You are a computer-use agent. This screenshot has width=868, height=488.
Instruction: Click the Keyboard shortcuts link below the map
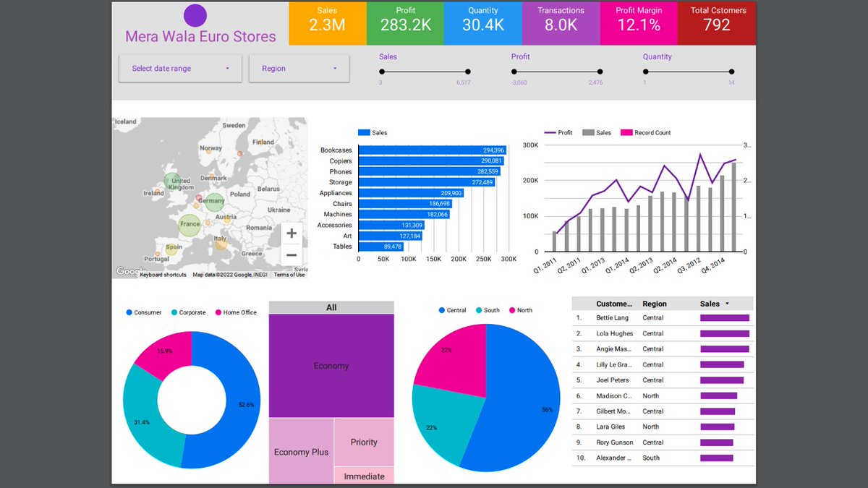click(x=163, y=275)
